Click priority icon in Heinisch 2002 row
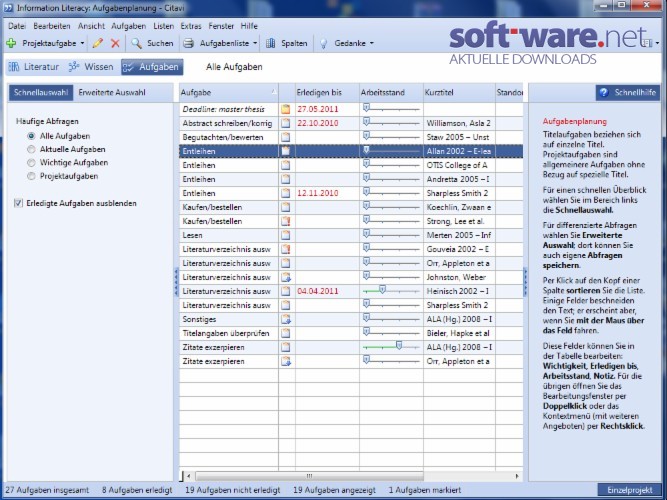Image resolution: width=667 pixels, height=500 pixels. (286, 291)
